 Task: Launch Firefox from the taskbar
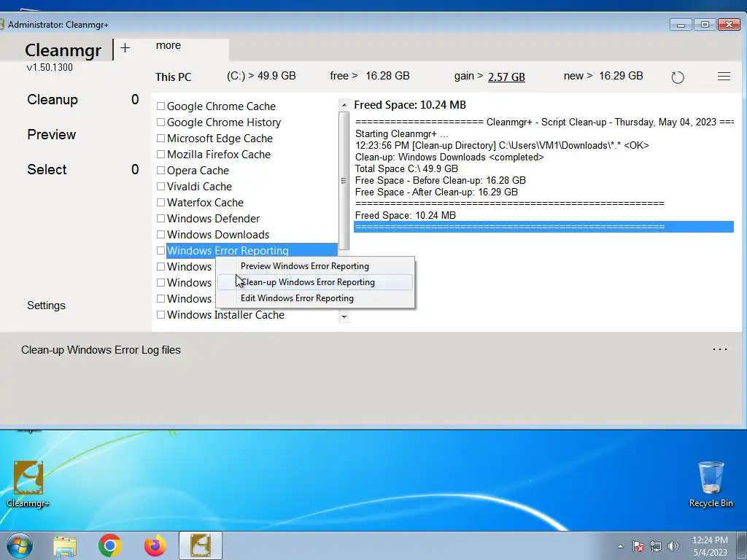[155, 545]
